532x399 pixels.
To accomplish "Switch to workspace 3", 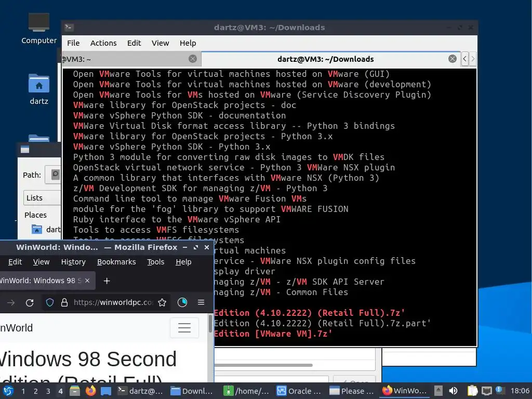I will click(x=48, y=391).
